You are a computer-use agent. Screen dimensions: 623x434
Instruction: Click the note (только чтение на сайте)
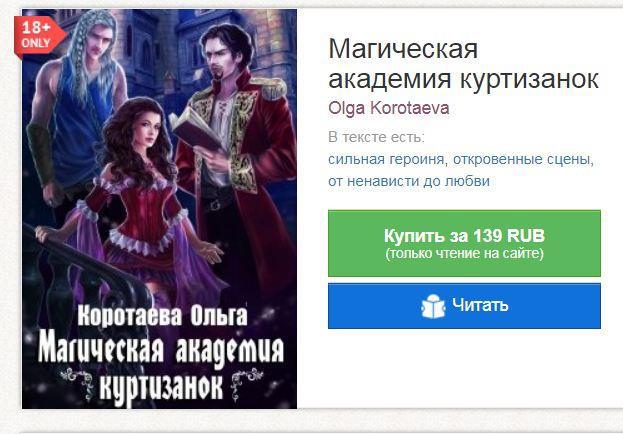point(464,254)
